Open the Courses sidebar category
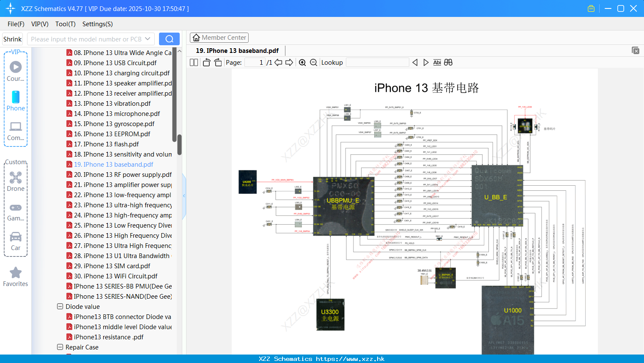This screenshot has width=644, height=363. (x=16, y=71)
